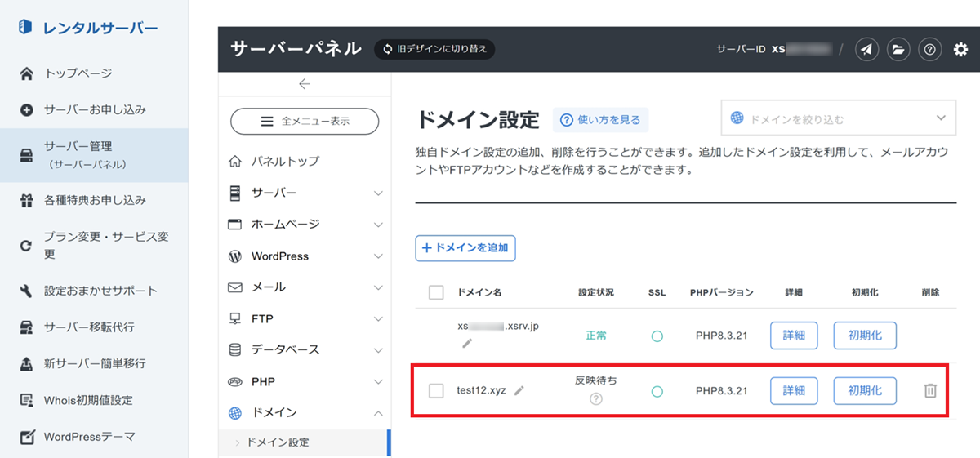Click the help icon under 反映待ち
The height and width of the screenshot is (458, 980).
point(596,399)
